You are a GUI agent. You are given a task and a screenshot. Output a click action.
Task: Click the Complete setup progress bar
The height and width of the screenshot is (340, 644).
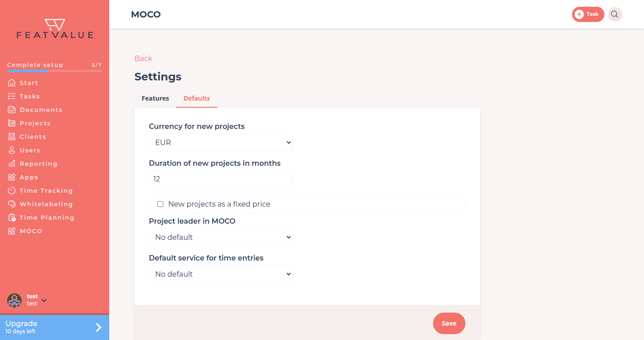coord(54,71)
